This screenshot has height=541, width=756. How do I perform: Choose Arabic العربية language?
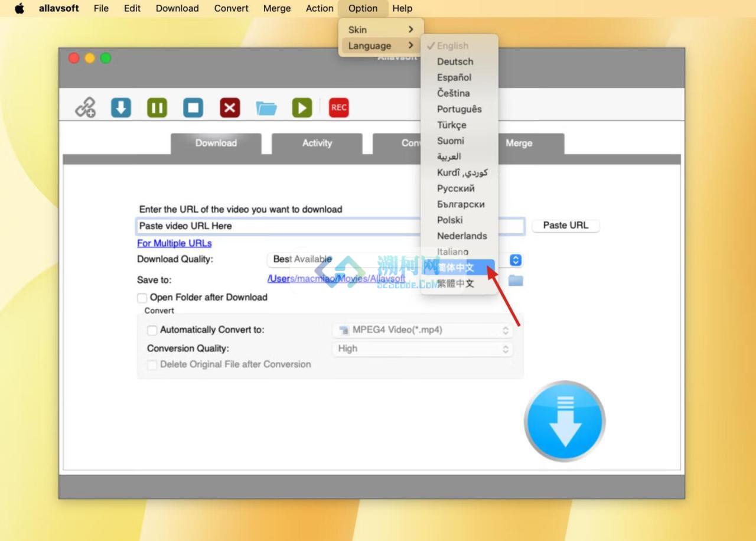click(x=460, y=157)
